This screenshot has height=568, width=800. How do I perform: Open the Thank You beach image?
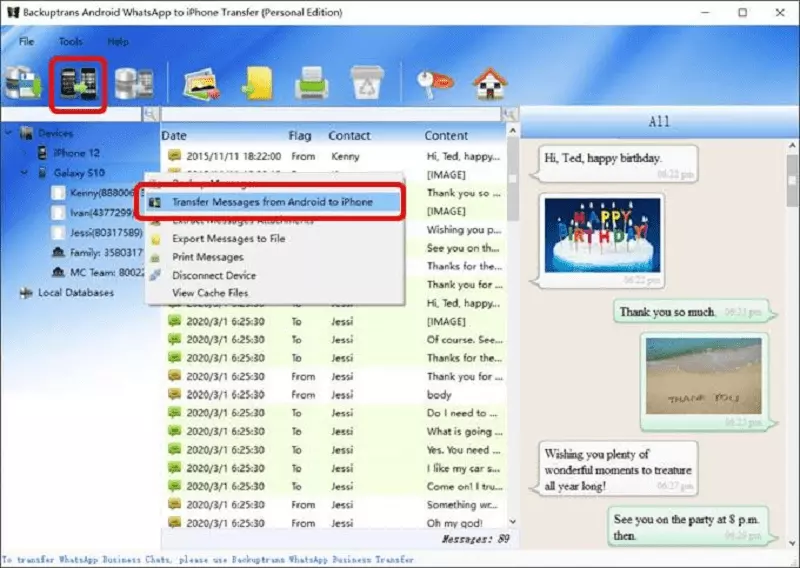pos(704,376)
